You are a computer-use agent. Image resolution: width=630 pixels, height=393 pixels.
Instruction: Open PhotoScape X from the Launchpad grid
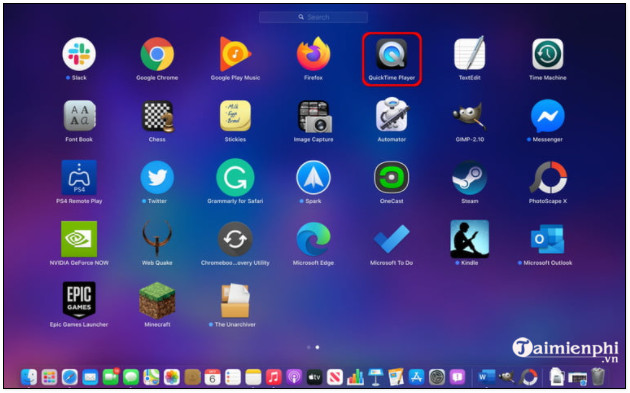click(x=548, y=177)
